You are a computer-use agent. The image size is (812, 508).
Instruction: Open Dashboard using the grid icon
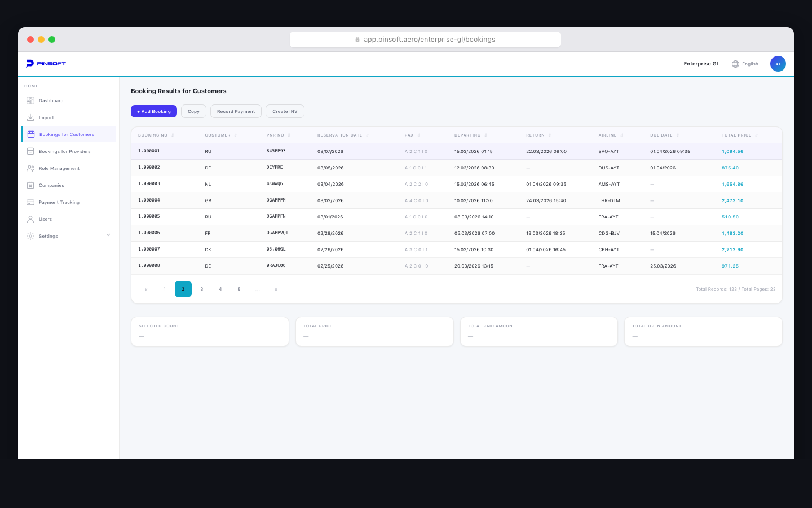tap(31, 100)
